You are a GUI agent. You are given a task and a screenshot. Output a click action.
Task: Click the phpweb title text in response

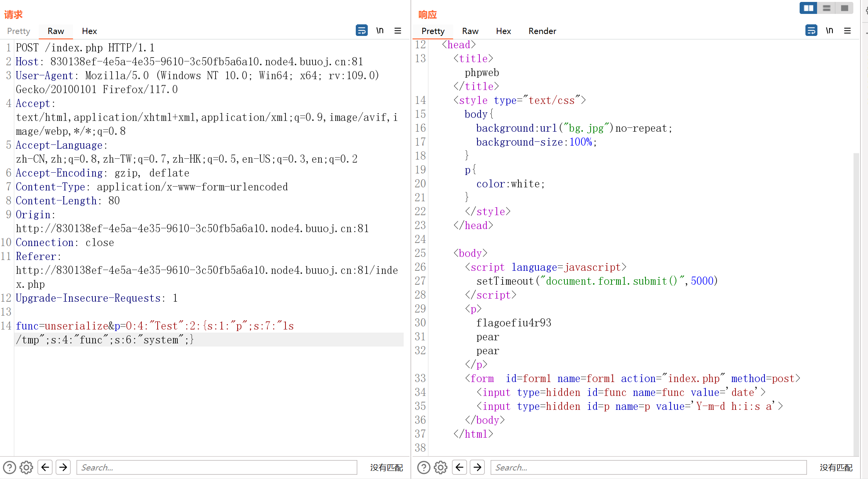[482, 72]
